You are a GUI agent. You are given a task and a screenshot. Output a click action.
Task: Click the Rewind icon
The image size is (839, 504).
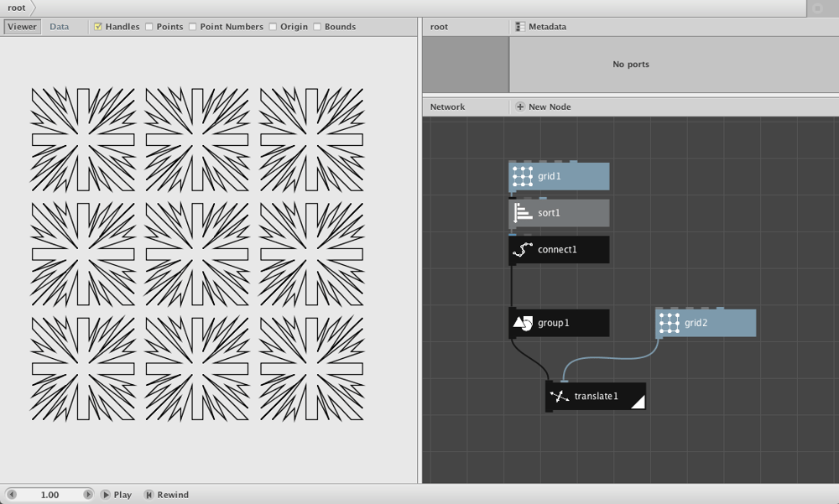[x=149, y=495]
